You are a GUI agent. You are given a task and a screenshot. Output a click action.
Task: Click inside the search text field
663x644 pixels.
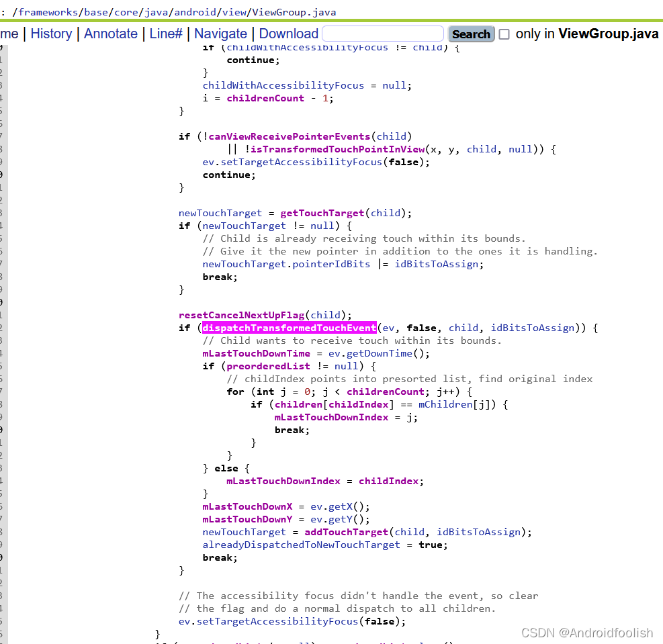tap(382, 33)
